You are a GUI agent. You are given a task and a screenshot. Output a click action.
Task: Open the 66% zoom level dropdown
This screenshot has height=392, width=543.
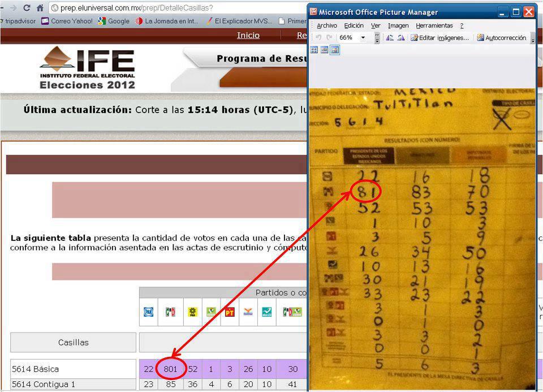[x=363, y=38]
